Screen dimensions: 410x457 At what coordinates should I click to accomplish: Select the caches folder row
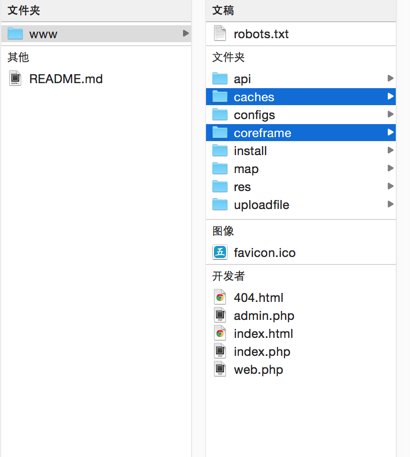(301, 97)
